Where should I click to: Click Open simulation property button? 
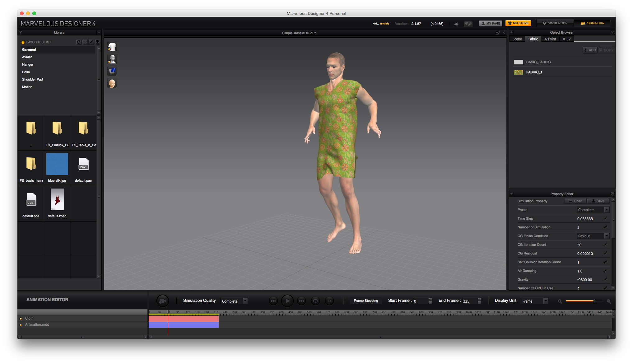pos(575,201)
